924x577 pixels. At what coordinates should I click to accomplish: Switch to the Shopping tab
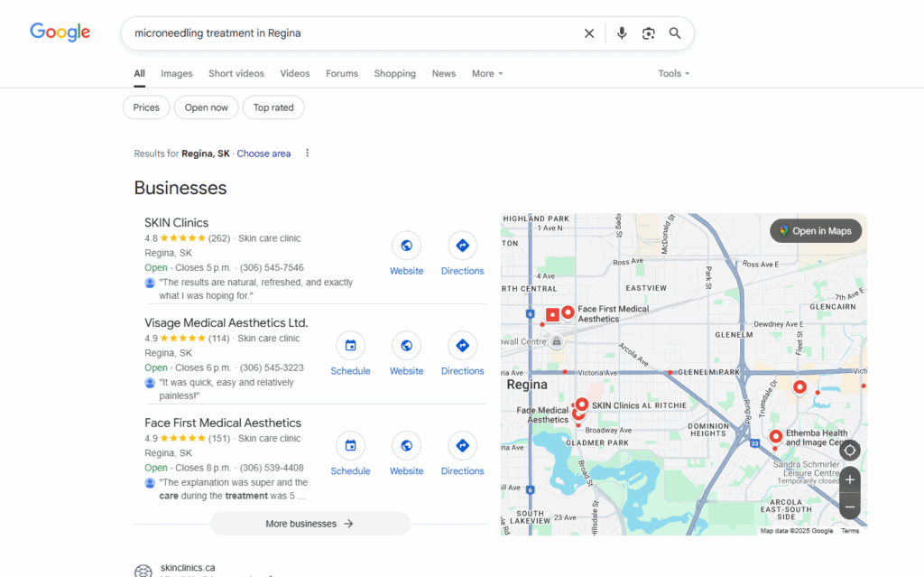pyautogui.click(x=394, y=74)
